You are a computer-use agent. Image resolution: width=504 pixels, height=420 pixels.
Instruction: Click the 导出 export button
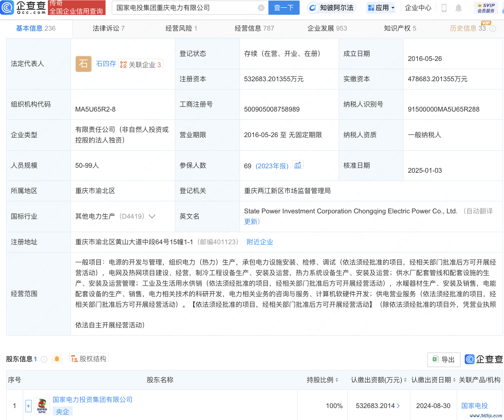tap(444, 360)
